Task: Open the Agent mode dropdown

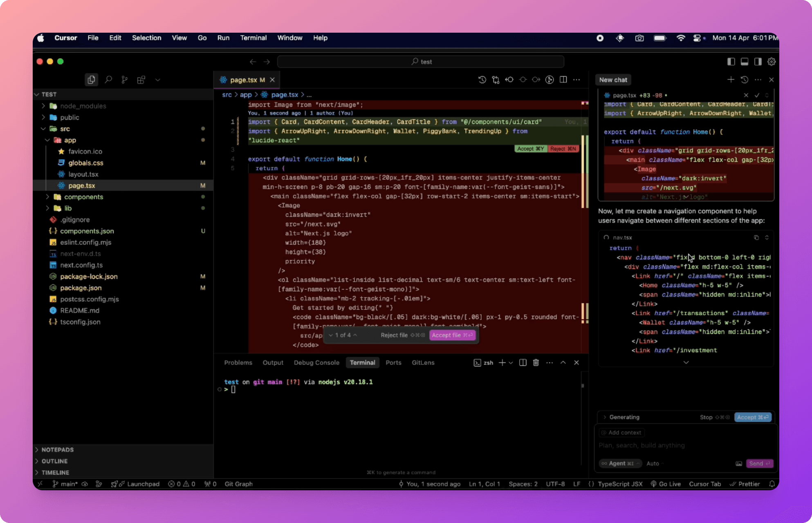Action: pyautogui.click(x=621, y=463)
